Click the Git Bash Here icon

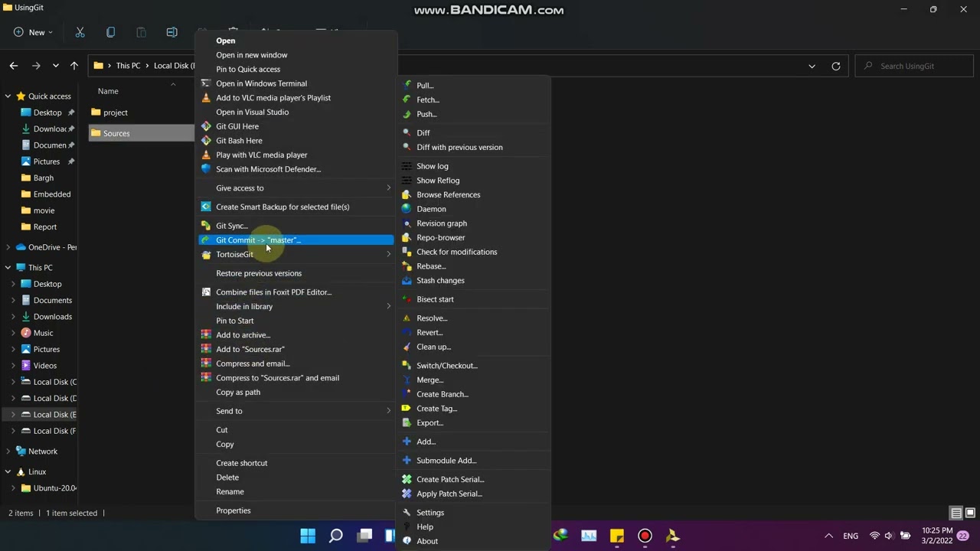point(206,141)
